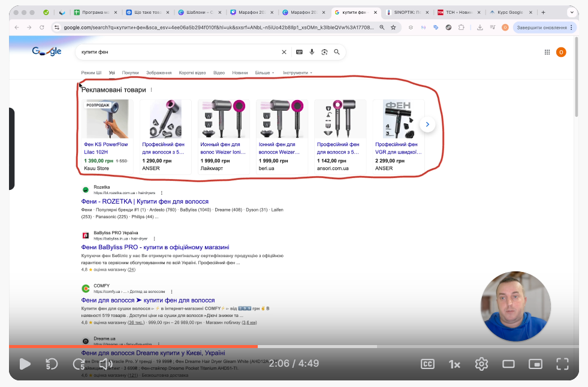The height and width of the screenshot is (387, 588).
Task: Open the orange Google account avatar
Action: [x=561, y=52]
